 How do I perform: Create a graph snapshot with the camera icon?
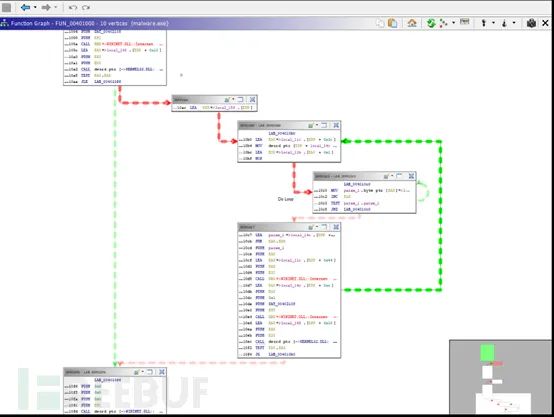click(x=531, y=23)
